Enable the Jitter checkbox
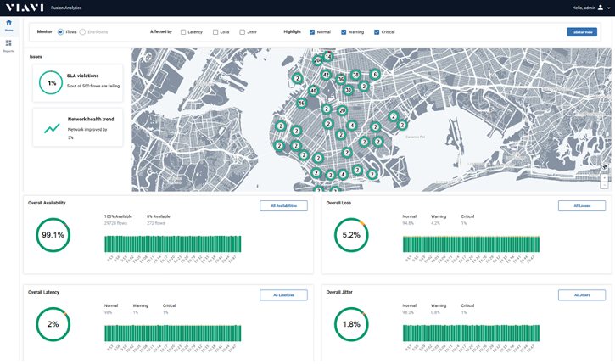Viewport: 615px width, 364px height. tap(242, 32)
